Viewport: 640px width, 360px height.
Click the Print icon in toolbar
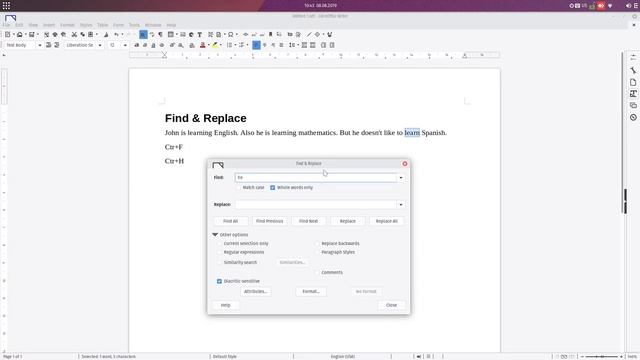55,35
